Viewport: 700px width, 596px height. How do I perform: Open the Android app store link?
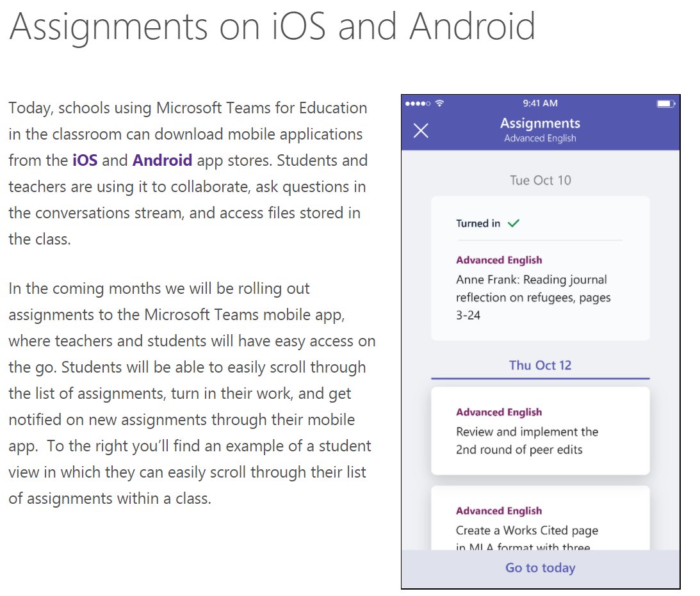(x=162, y=160)
